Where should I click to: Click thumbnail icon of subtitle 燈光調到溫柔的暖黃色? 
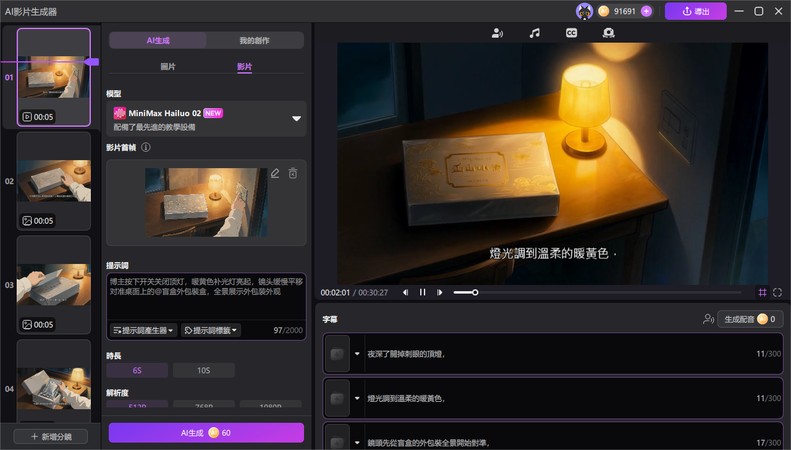[337, 399]
